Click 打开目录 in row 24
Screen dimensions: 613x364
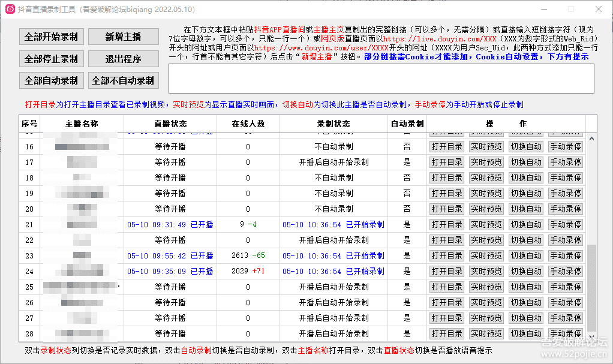click(x=446, y=271)
